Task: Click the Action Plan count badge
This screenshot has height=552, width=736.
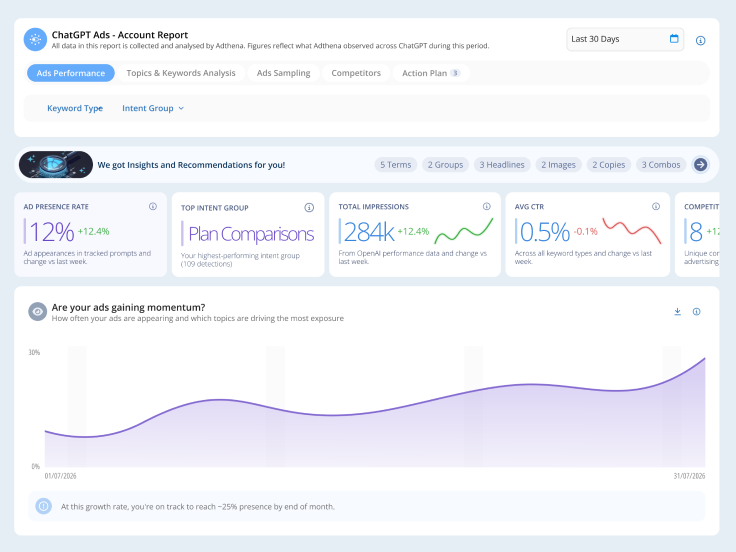Action: (455, 73)
